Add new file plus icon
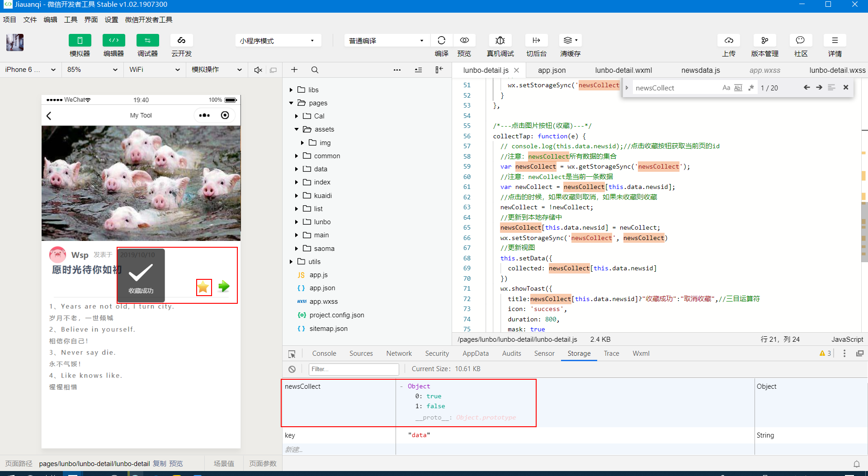This screenshot has height=476, width=868. 294,70
